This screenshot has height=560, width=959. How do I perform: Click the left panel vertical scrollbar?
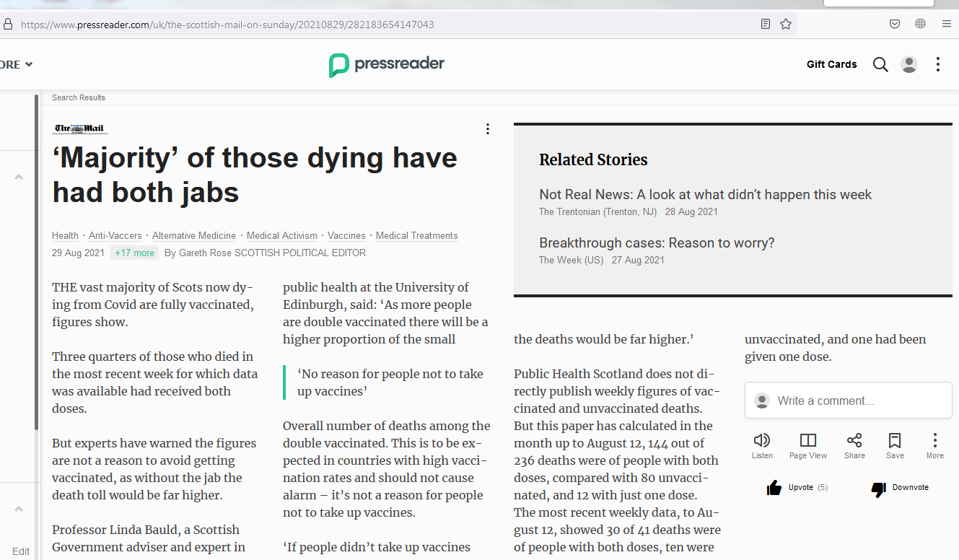[37, 263]
